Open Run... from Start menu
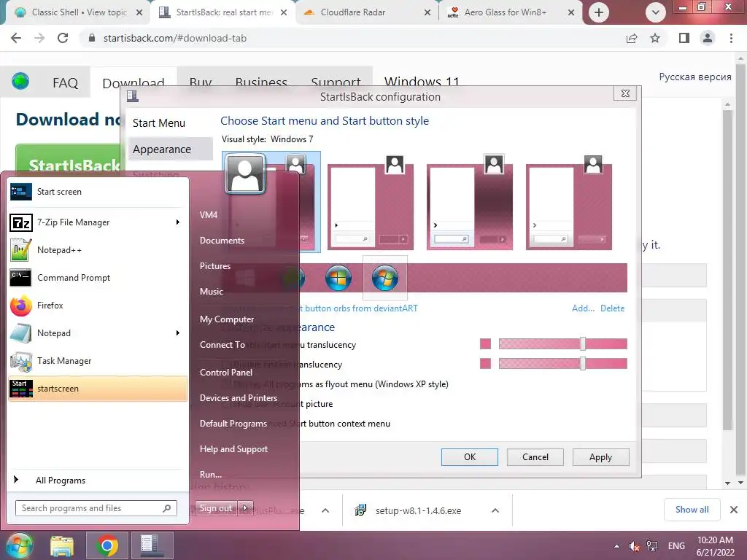The width and height of the screenshot is (747, 560). pyautogui.click(x=211, y=474)
